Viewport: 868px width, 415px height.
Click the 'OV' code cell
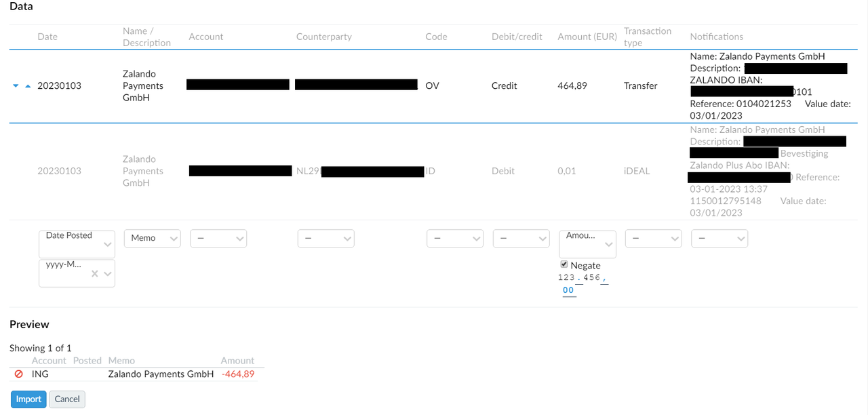[x=432, y=86]
